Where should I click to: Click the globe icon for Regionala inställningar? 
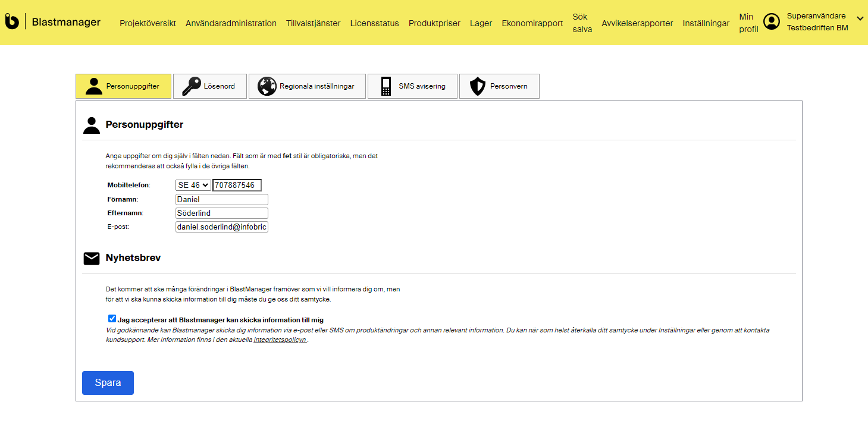pos(267,86)
